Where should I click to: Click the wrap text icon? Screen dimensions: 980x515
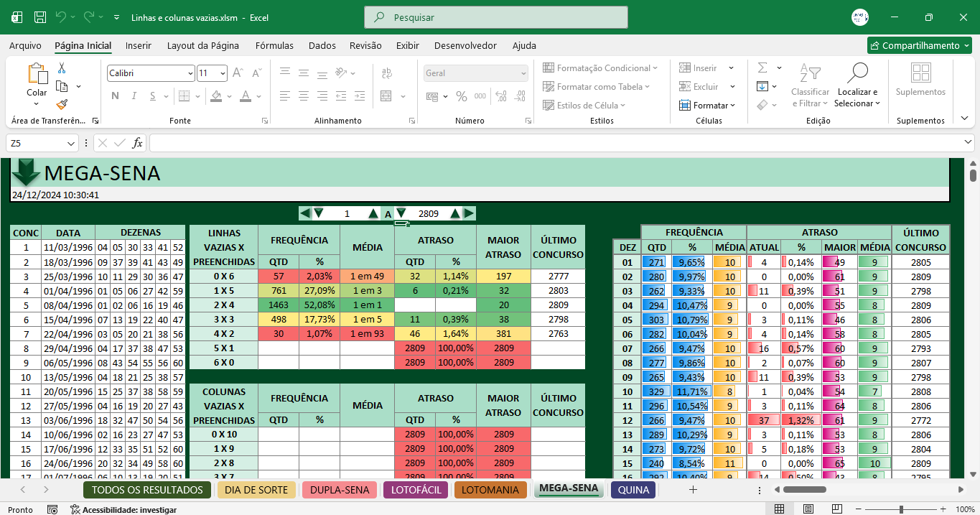[x=387, y=73]
